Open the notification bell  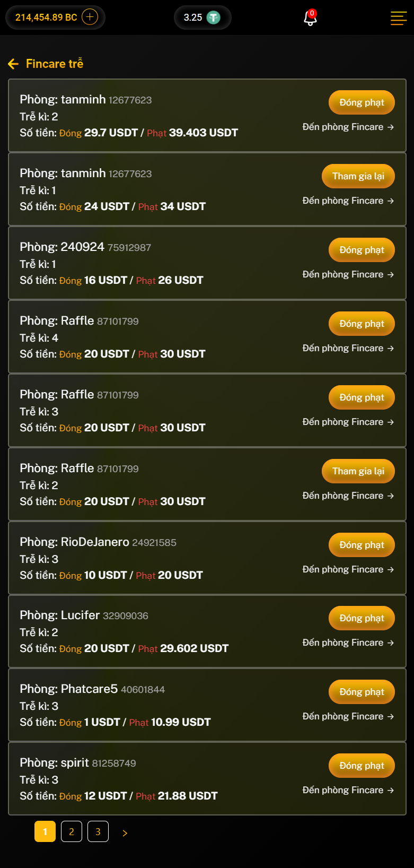(310, 18)
